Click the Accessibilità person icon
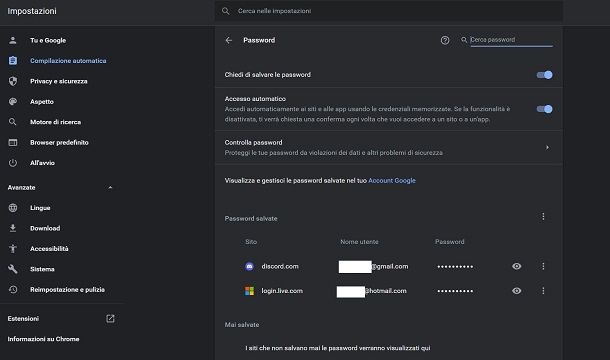Image resolution: width=610 pixels, height=360 pixels. point(13,249)
